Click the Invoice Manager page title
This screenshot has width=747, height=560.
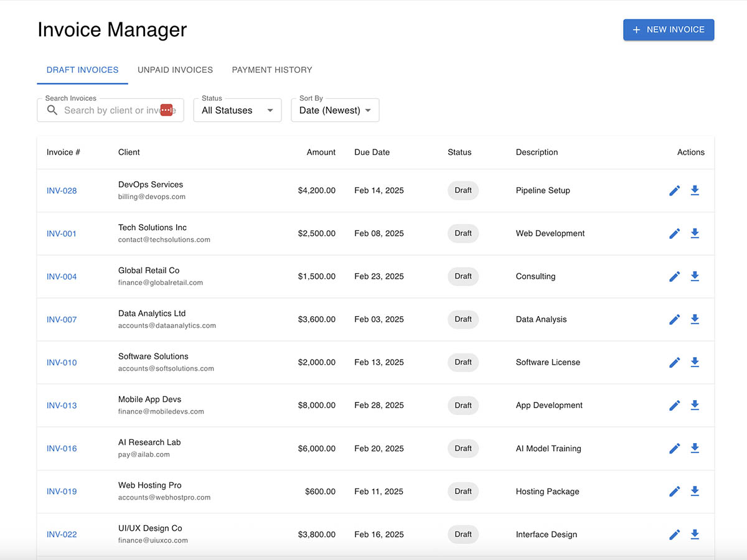coord(112,30)
